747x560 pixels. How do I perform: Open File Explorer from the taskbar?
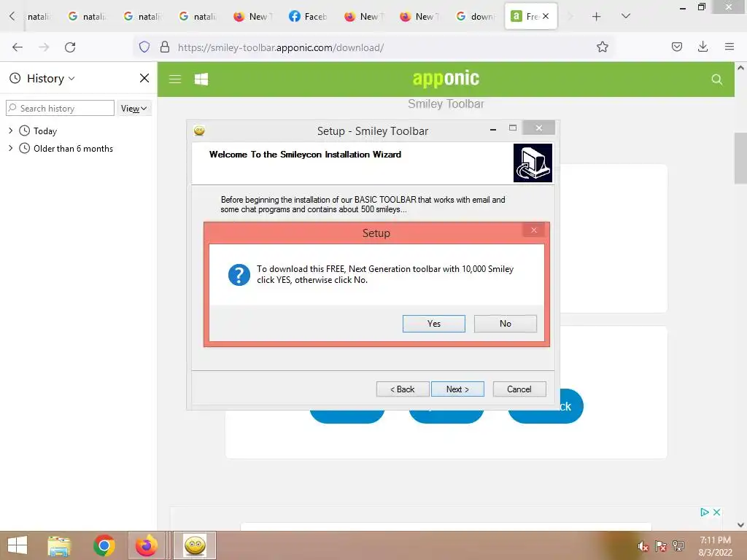59,545
